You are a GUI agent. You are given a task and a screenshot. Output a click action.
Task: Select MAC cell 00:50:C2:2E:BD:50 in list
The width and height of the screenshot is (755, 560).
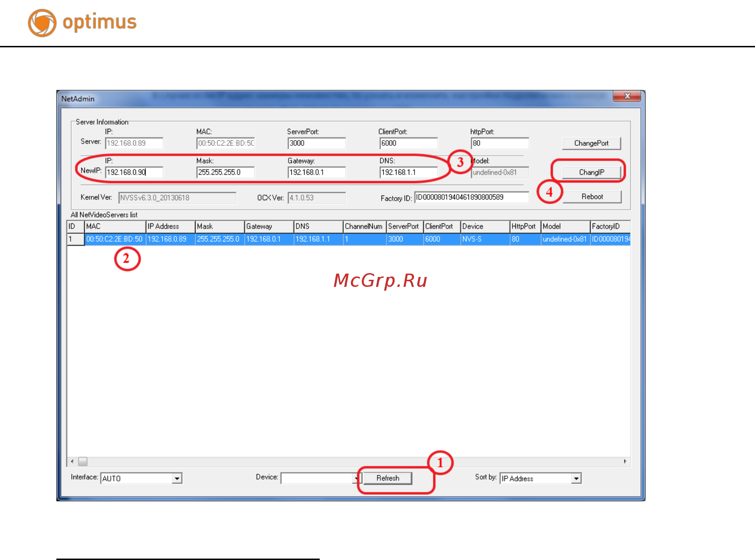click(x=115, y=239)
